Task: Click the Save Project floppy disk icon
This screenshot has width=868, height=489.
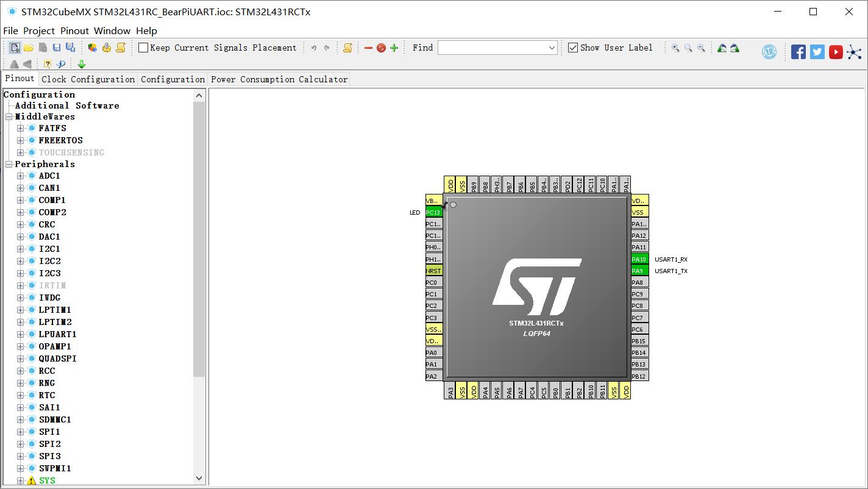Action: [56, 48]
